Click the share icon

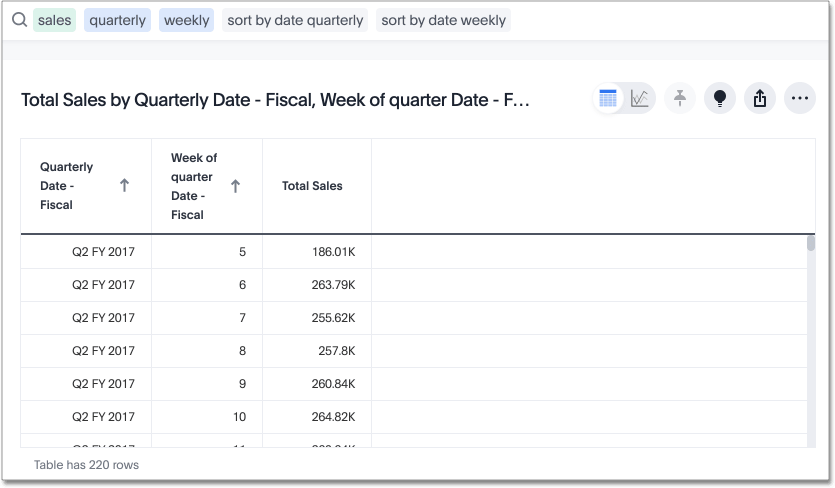pyautogui.click(x=759, y=98)
